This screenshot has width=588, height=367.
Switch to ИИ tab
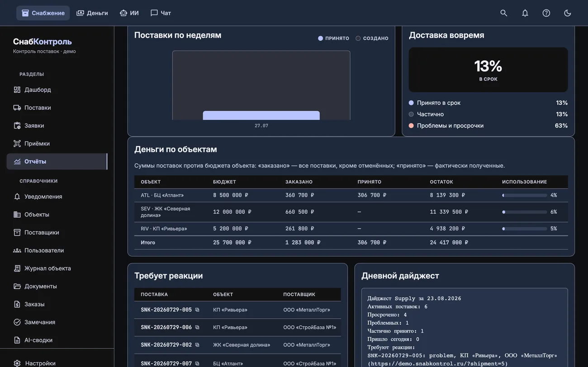129,13
